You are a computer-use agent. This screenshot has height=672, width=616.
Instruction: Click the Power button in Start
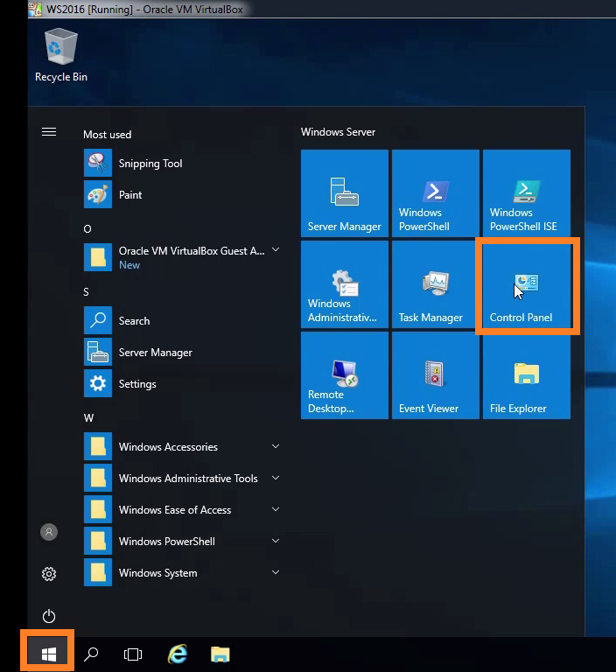click(x=49, y=616)
